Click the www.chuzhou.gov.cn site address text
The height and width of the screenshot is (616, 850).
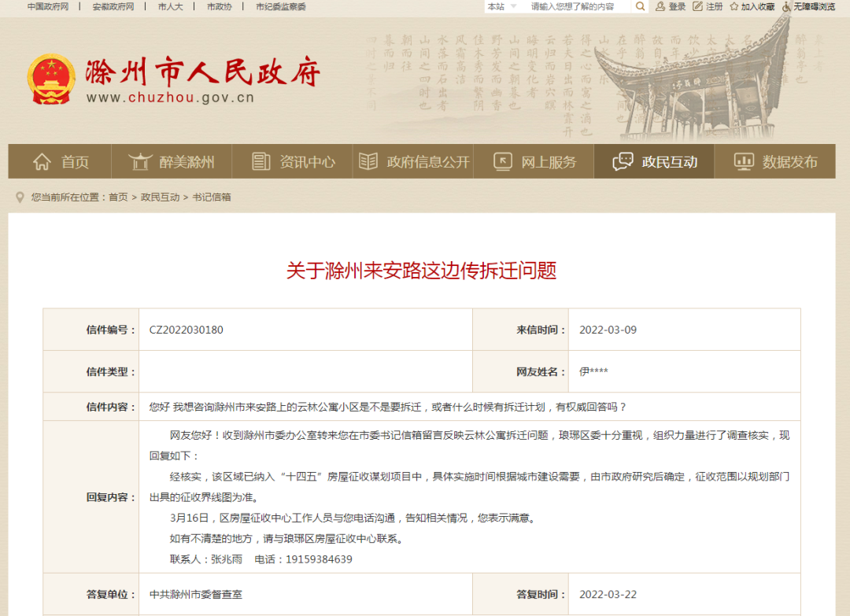coord(170,98)
